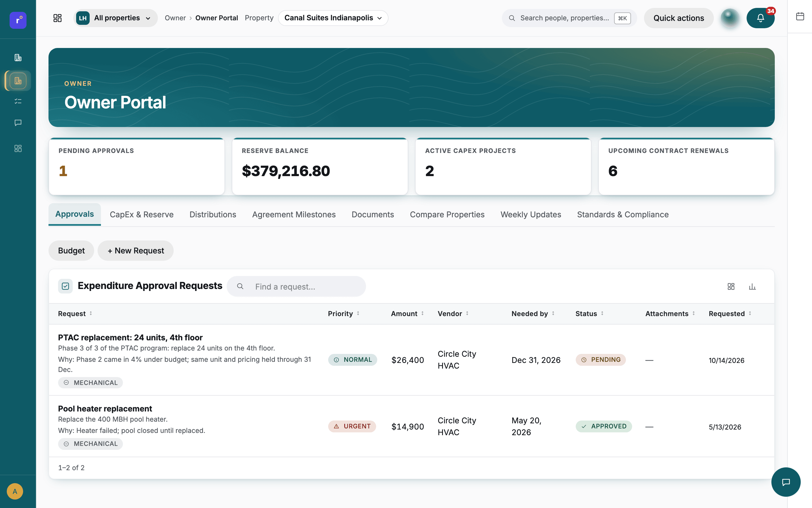
Task: Click the Dec 31, 2026 needed-by date
Action: coord(536,360)
